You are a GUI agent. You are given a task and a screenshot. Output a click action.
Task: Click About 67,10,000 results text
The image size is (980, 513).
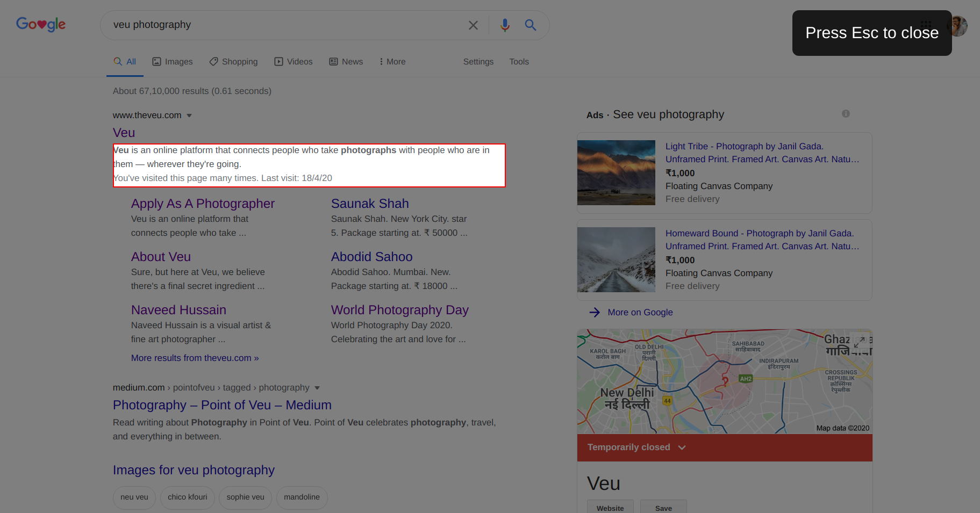pos(192,91)
